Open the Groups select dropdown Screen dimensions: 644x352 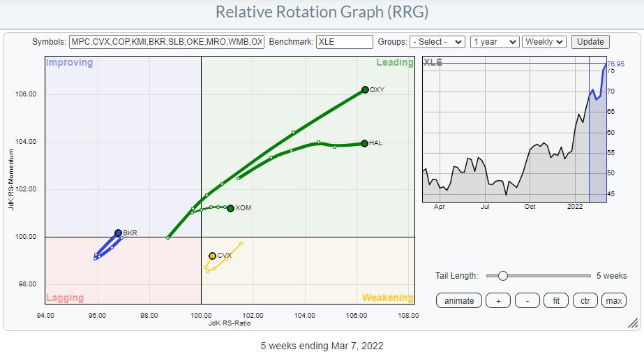[437, 42]
